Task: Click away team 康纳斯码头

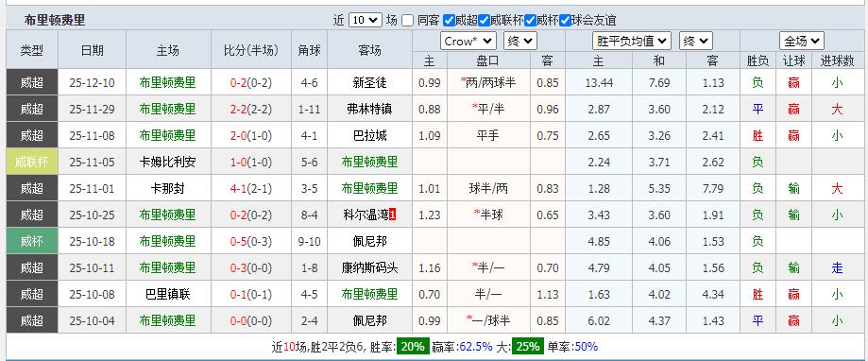Action: 369,268
